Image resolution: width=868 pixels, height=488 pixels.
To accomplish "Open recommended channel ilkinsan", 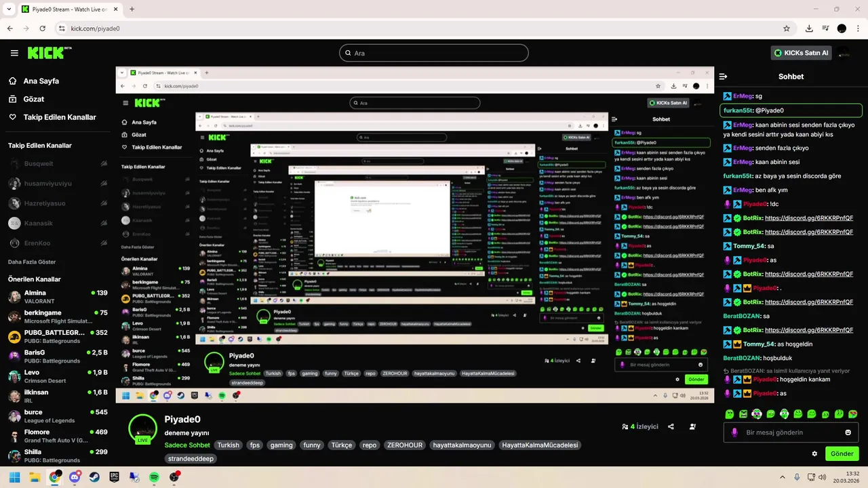I will (58, 396).
